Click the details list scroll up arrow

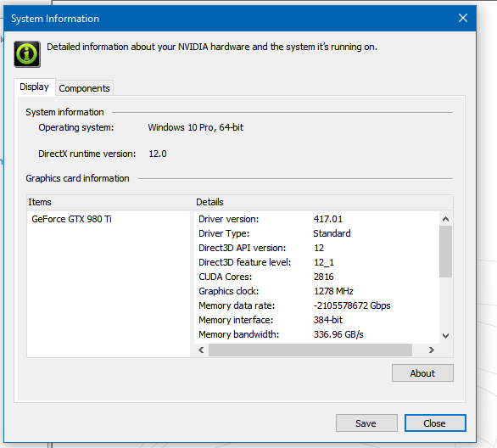point(445,219)
